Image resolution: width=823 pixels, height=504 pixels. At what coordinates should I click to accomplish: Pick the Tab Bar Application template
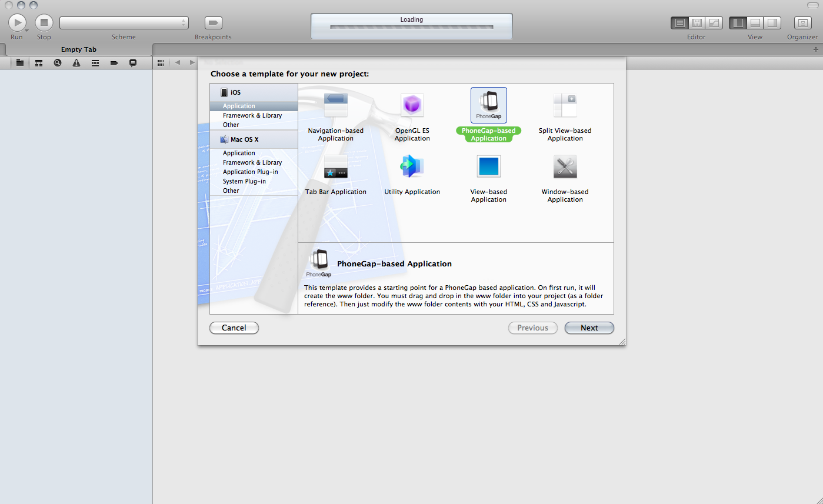coord(335,167)
